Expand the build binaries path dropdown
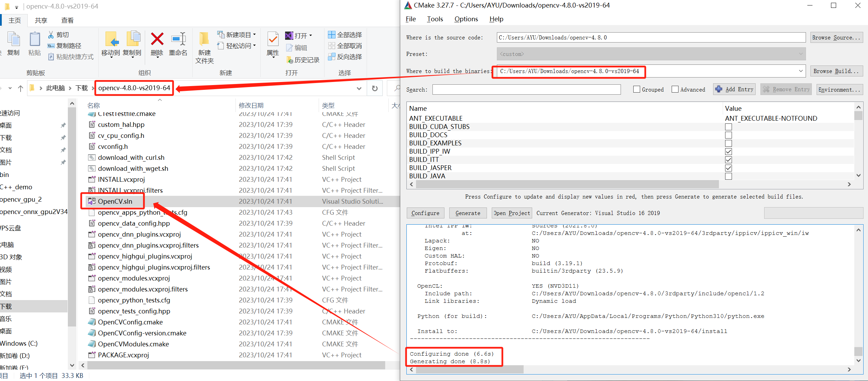The image size is (868, 381). 800,71
